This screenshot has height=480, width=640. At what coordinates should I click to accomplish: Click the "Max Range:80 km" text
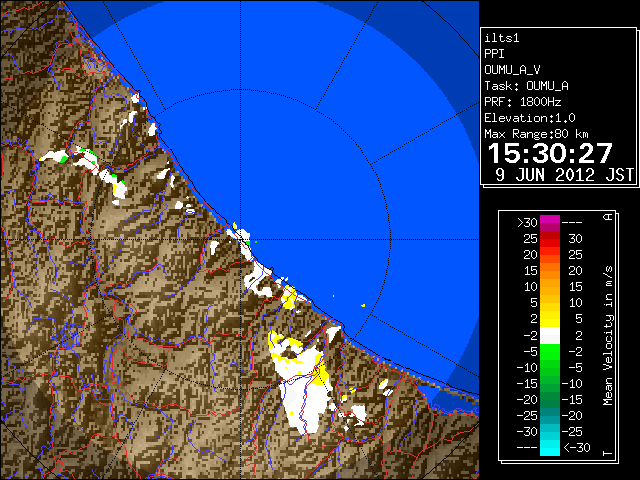point(536,134)
